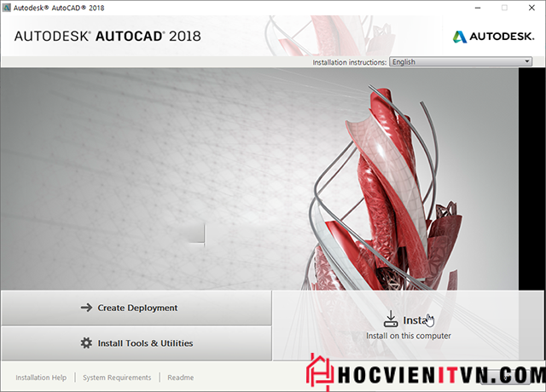
Task: Open the System Requirements link
Action: [117, 378]
